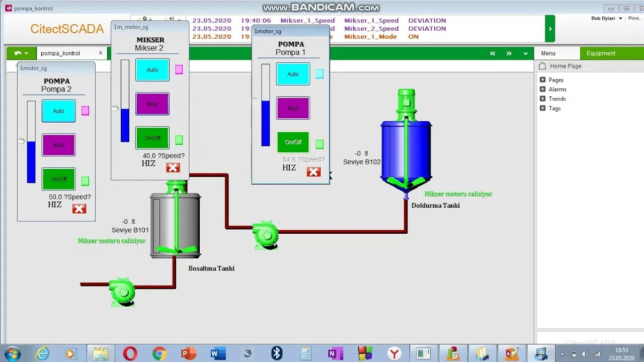The image size is (644, 362).
Task: Close the pompa_kontrol tab
Action: pos(101,53)
